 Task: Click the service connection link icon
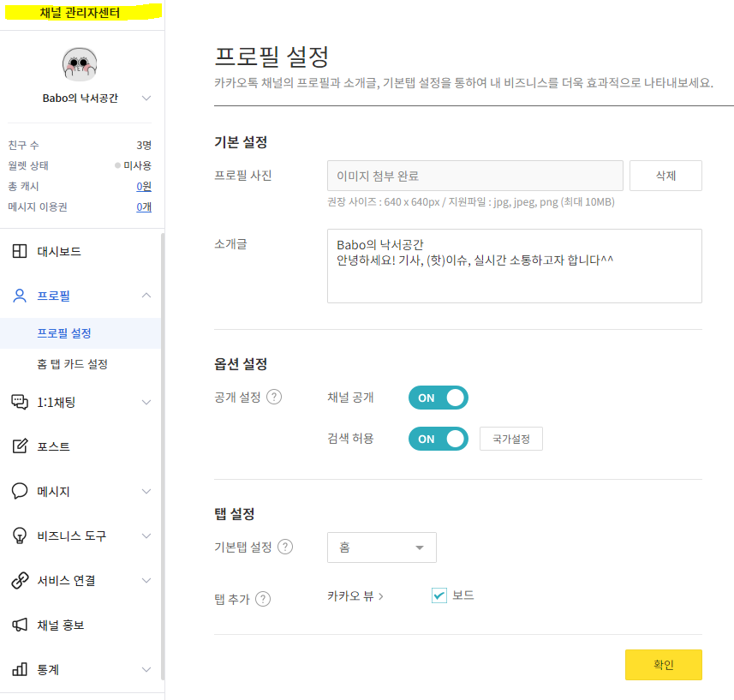click(x=20, y=580)
